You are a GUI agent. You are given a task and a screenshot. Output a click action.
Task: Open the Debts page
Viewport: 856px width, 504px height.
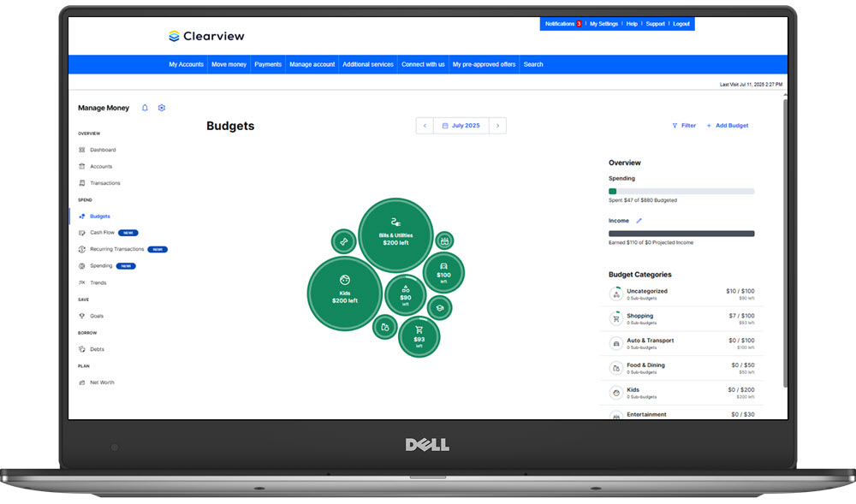(x=97, y=349)
